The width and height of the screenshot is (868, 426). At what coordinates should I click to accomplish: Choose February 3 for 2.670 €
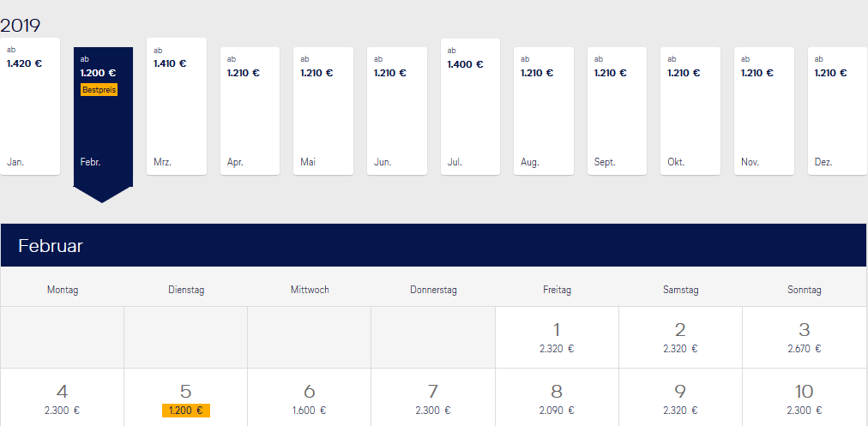tap(805, 338)
